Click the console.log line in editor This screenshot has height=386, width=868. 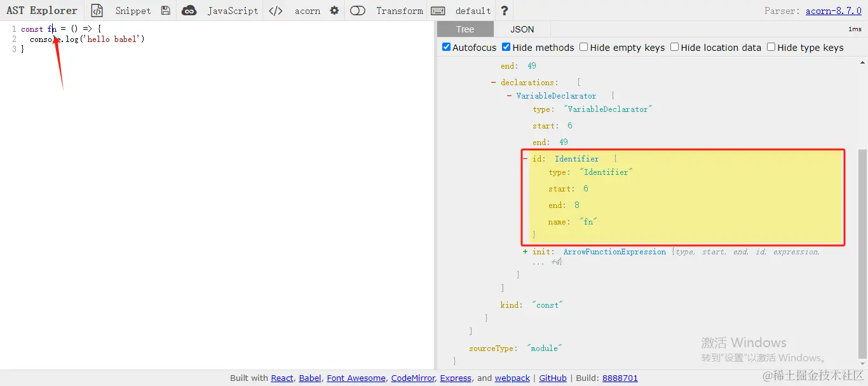pos(87,39)
